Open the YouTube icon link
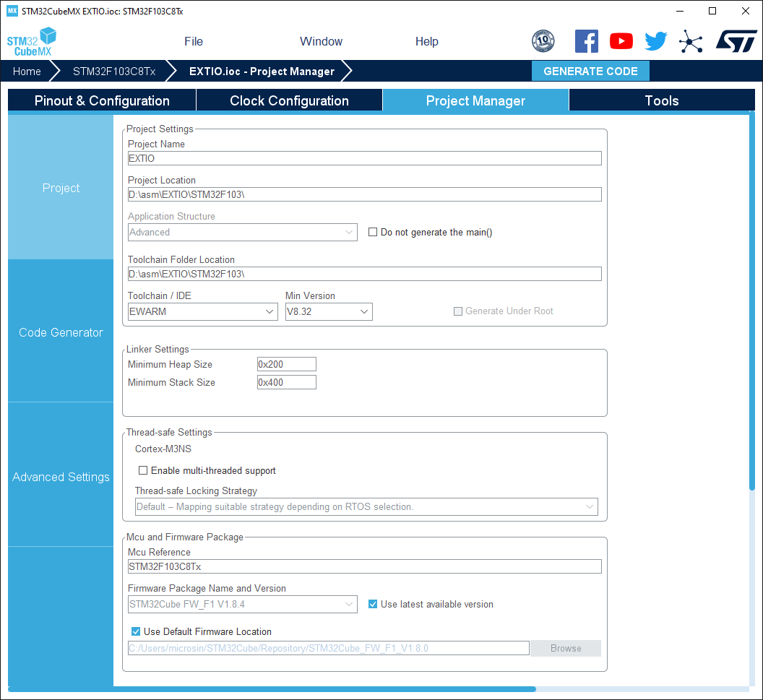The width and height of the screenshot is (763, 700). click(621, 41)
